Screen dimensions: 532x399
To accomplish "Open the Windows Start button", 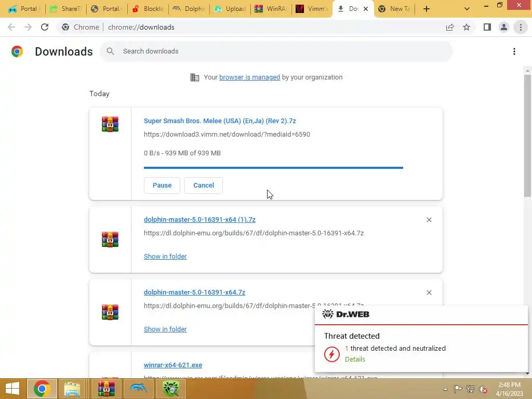I will click(12, 389).
